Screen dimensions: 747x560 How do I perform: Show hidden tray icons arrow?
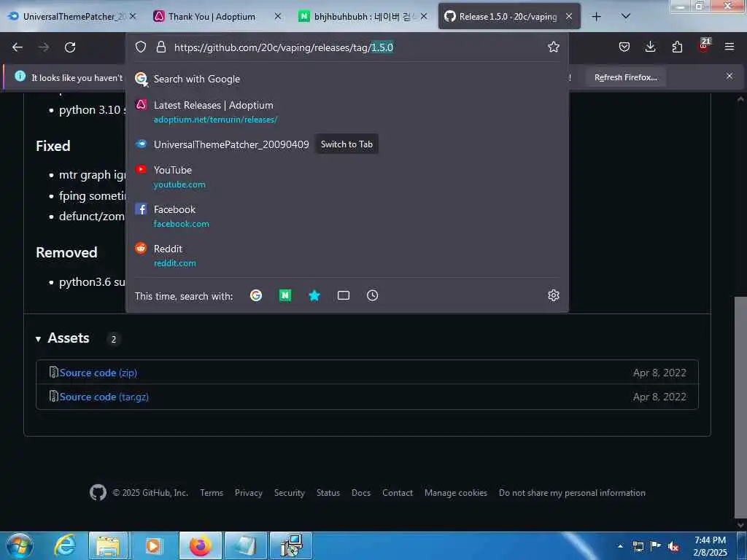click(x=620, y=546)
